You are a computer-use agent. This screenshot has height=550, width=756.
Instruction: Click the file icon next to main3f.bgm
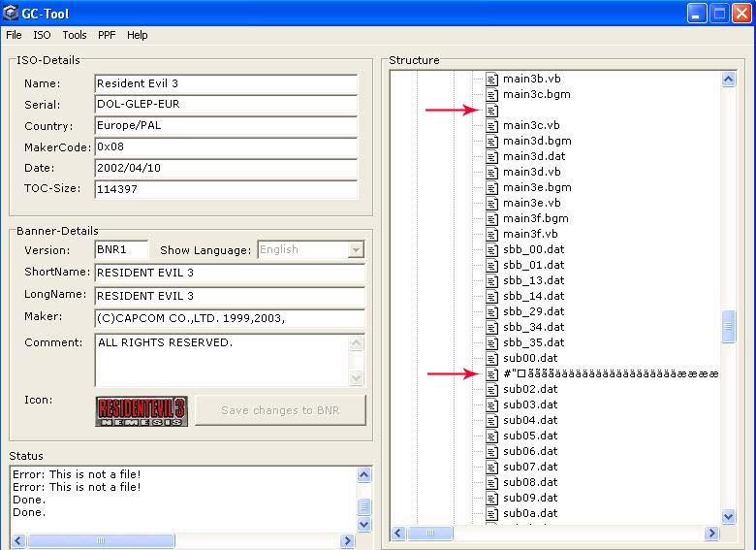[491, 219]
